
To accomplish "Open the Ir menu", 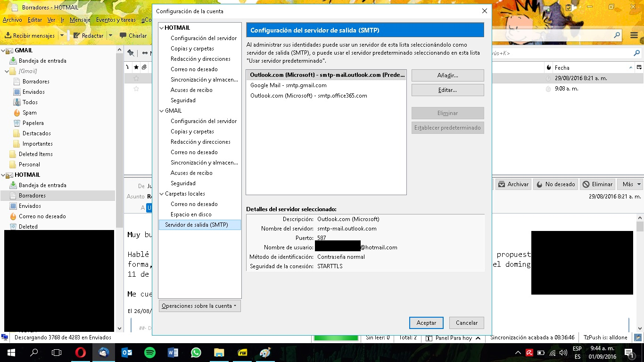I will 62,20.
